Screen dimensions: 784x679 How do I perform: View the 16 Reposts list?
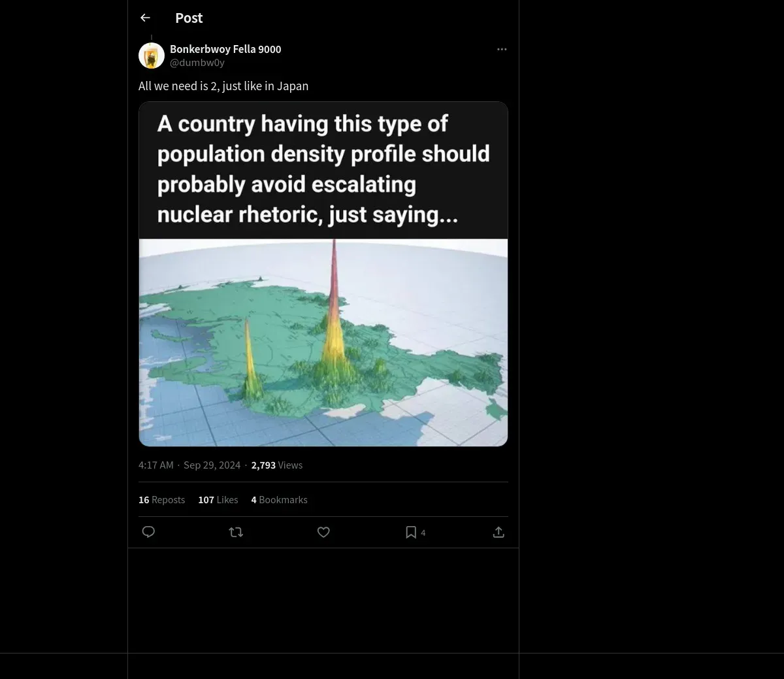pos(161,500)
